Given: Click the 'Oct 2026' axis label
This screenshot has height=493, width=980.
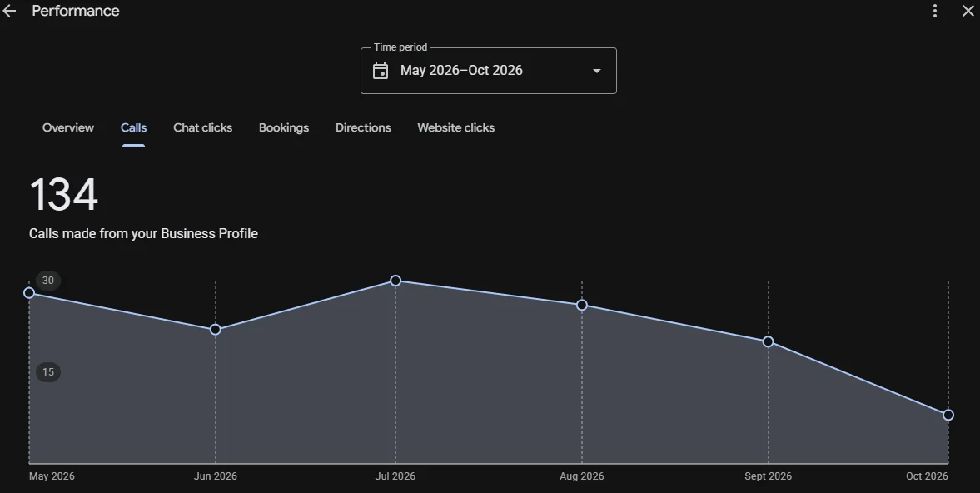Looking at the screenshot, I should click(x=927, y=476).
